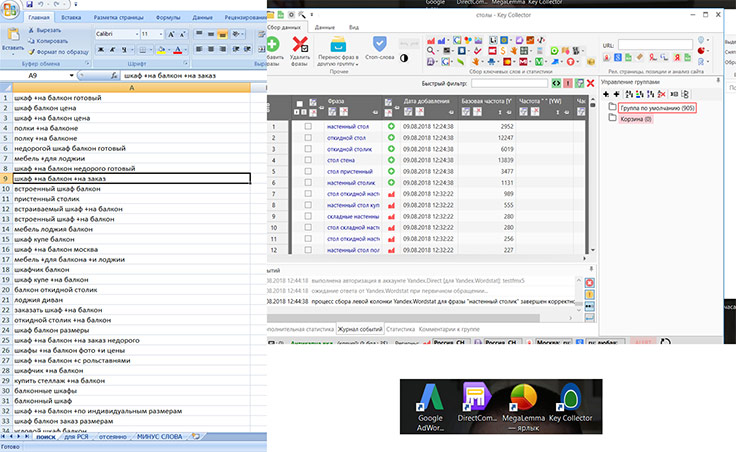This screenshot has width=736, height=452.
Task: Open the Calibri font name dropdown
Action: [x=135, y=34]
